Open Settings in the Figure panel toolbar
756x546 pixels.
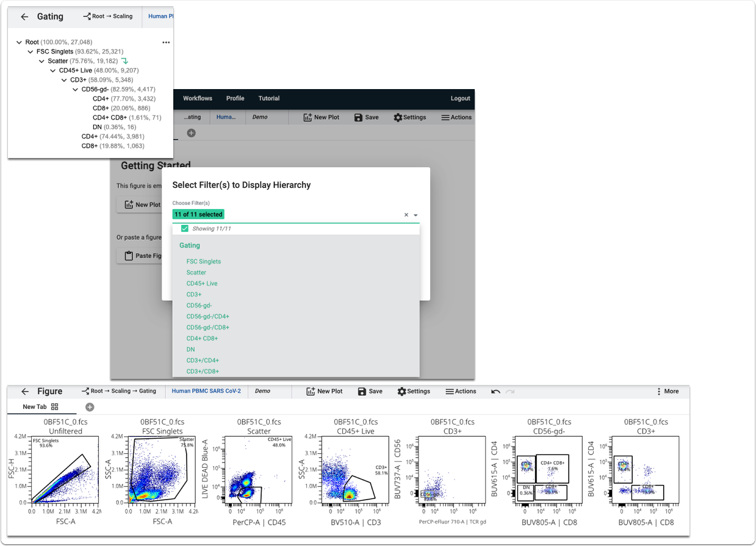(x=414, y=391)
